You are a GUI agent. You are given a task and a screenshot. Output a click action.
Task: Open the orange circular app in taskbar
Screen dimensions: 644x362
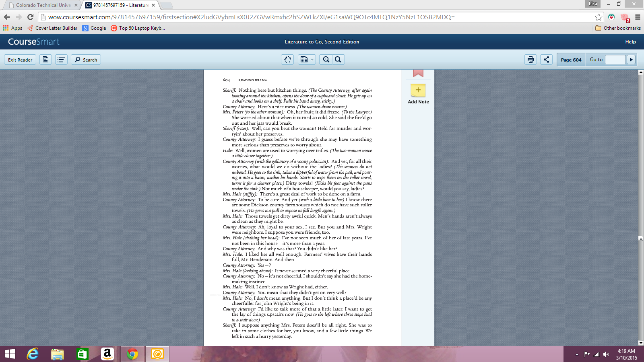157,354
